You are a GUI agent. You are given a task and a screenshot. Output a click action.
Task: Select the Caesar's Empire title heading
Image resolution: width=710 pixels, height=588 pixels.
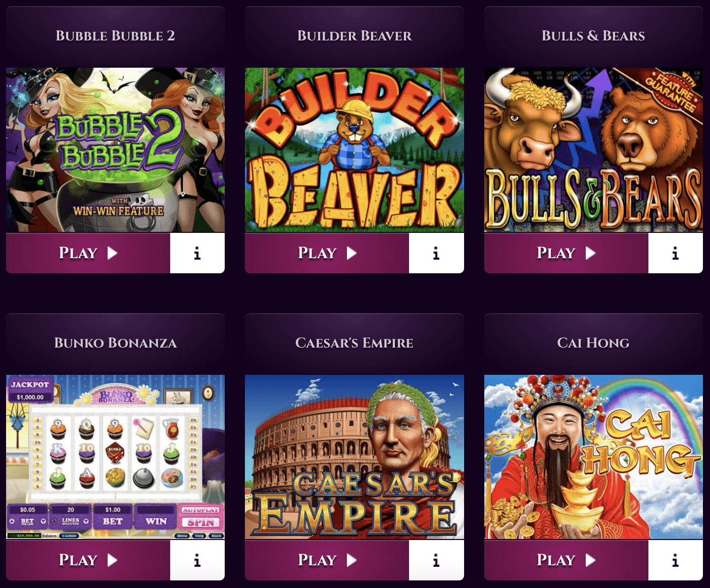354,343
